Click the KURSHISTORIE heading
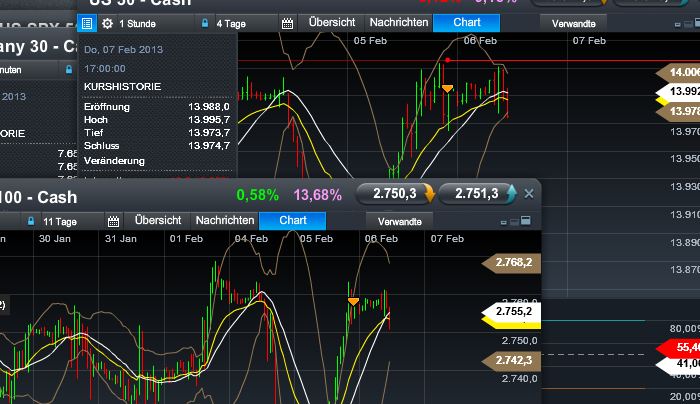700x404 pixels. 122,87
